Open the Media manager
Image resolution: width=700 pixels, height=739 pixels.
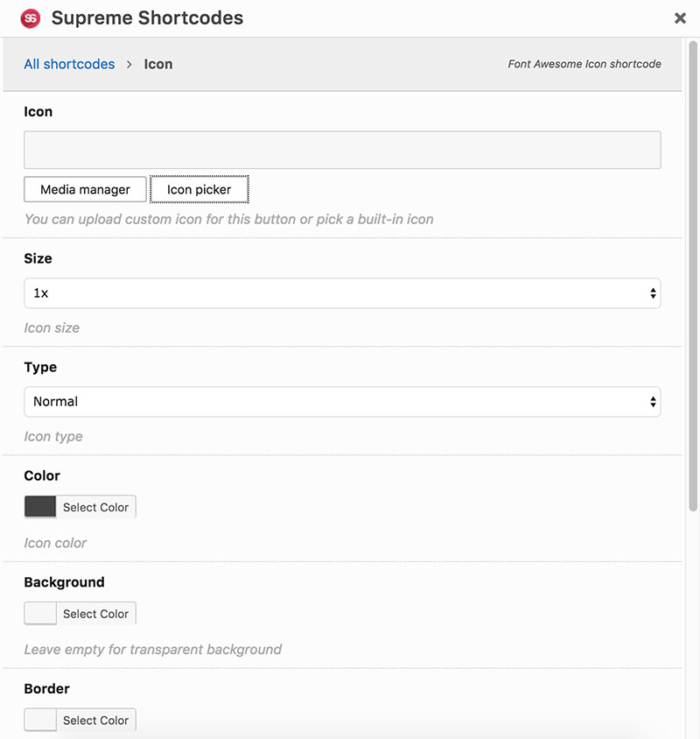click(x=85, y=189)
